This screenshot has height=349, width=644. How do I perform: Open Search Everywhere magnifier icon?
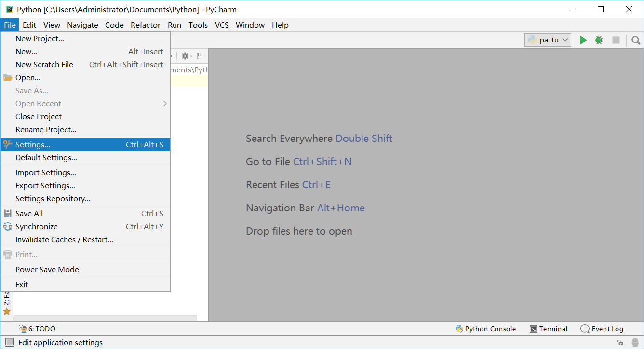(636, 41)
